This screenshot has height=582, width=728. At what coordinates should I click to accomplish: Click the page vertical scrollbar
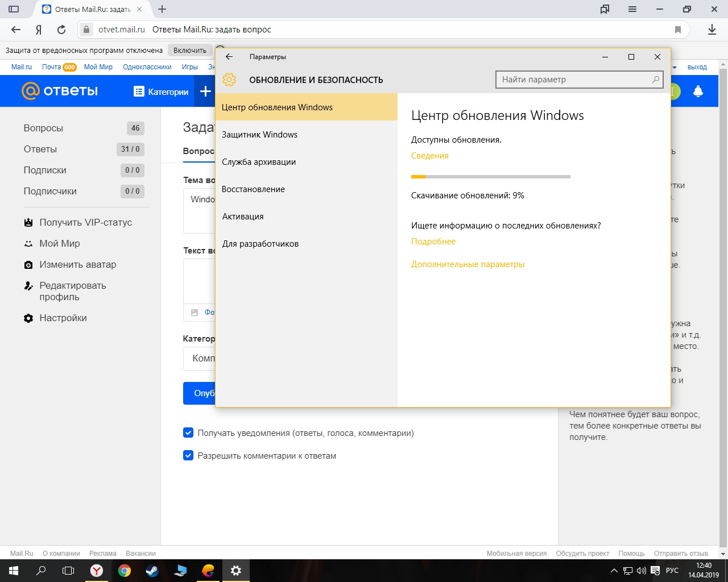[723, 307]
